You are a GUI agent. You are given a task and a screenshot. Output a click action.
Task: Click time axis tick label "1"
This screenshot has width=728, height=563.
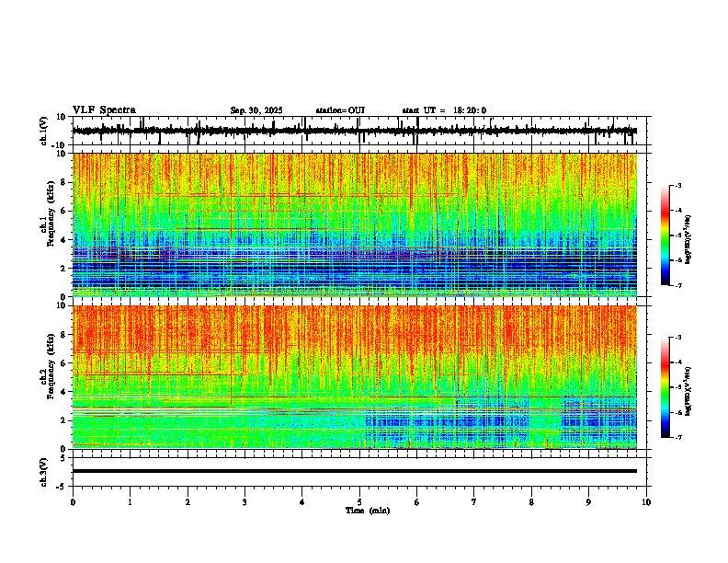pos(130,502)
